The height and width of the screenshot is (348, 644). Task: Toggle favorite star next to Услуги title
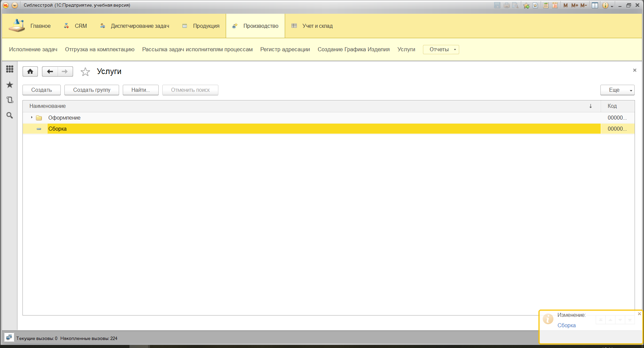[85, 72]
